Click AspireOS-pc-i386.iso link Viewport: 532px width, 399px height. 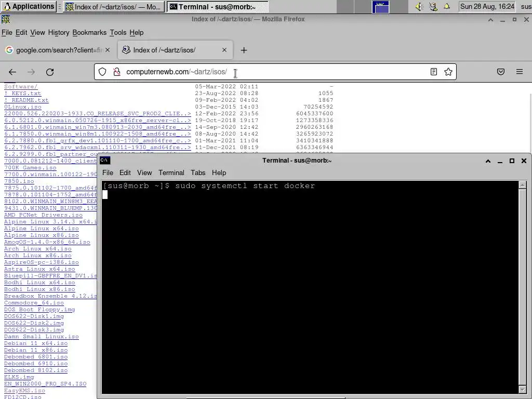[42, 262]
